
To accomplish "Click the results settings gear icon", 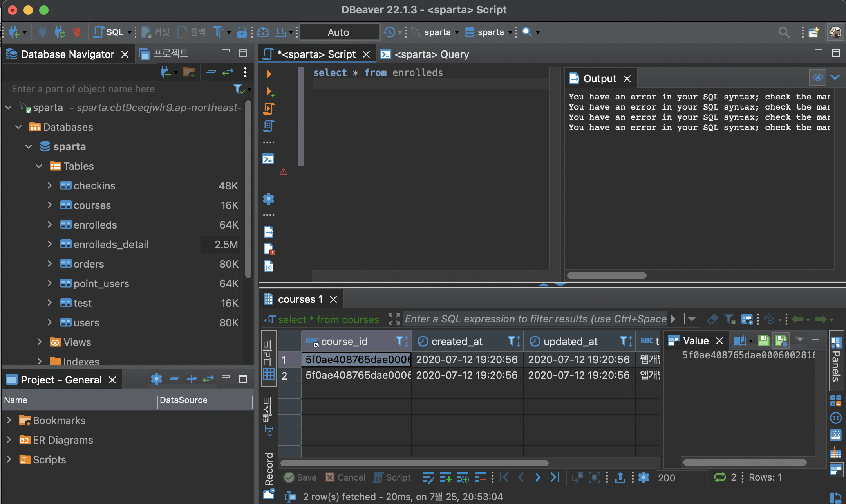I will point(644,477).
